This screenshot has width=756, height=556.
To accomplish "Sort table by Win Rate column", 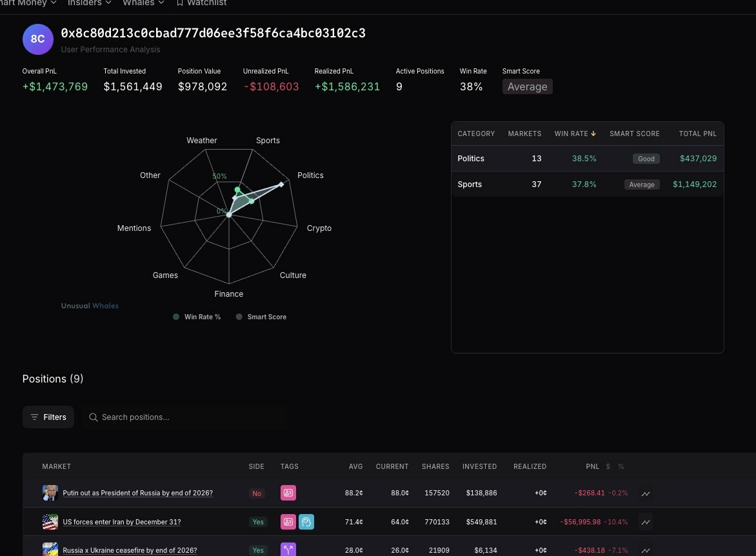I will [575, 134].
